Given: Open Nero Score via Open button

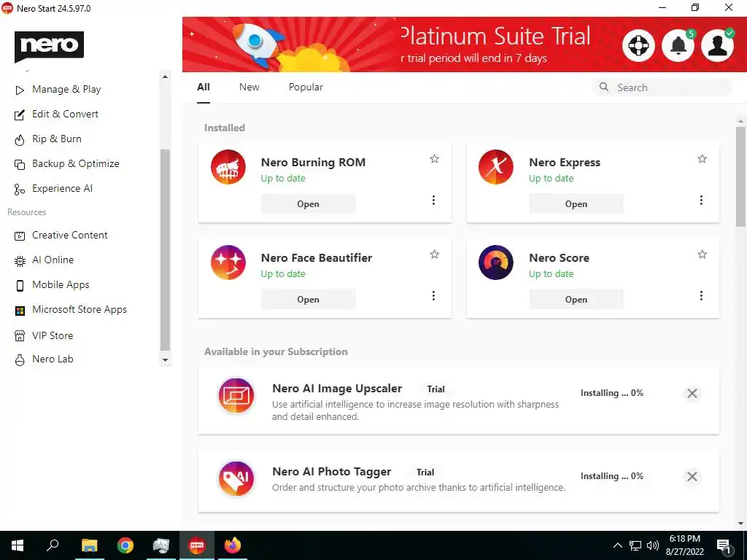Looking at the screenshot, I should (576, 300).
